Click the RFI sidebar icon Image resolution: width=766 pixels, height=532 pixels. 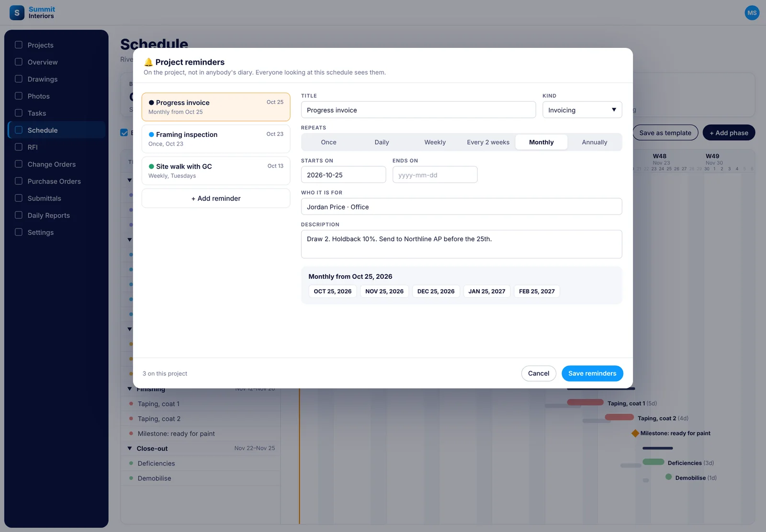click(19, 147)
